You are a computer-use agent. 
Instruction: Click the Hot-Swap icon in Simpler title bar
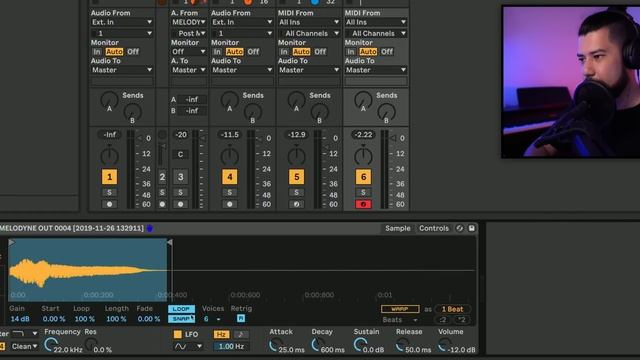(x=460, y=228)
